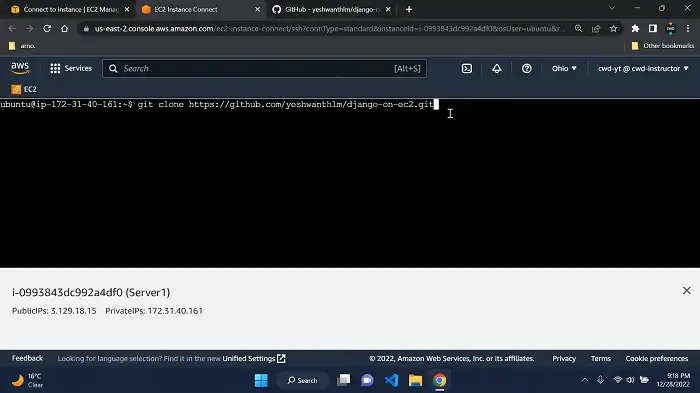Screen dimensions: 700x393
Task: Expand the cwd-yt account dropdown
Action: pyautogui.click(x=643, y=68)
